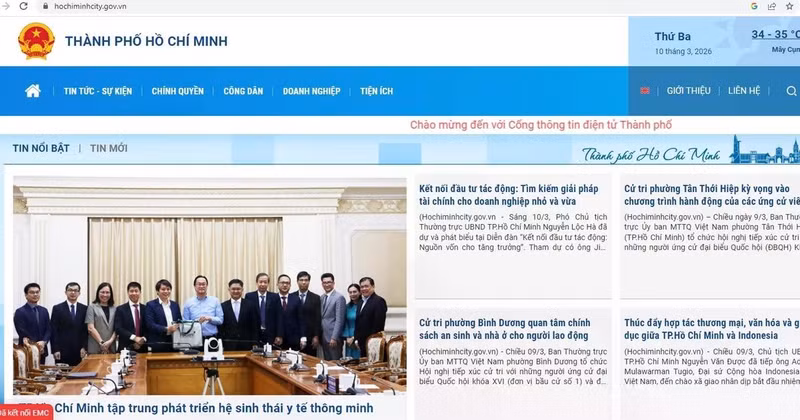
Task: Open article Kết nối đầu tư tác động
Action: coord(509,195)
